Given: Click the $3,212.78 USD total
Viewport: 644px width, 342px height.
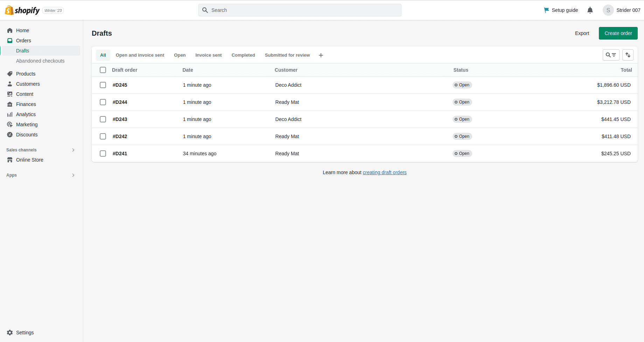Looking at the screenshot, I should pos(614,102).
